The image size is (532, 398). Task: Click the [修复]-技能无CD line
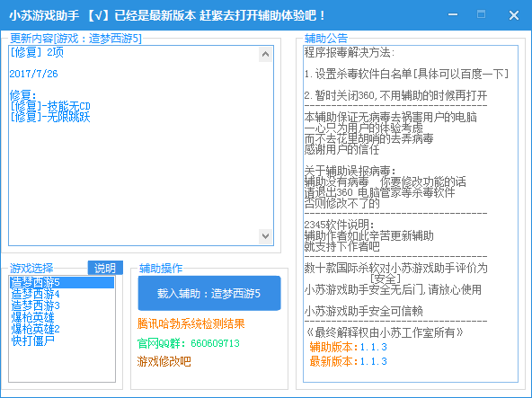point(50,106)
